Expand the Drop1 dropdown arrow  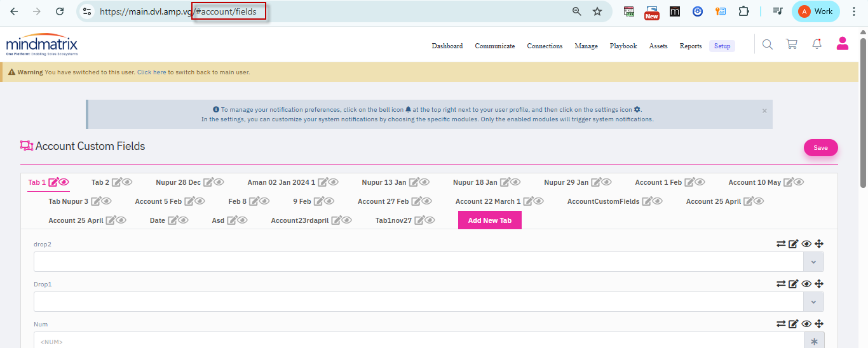click(x=813, y=302)
